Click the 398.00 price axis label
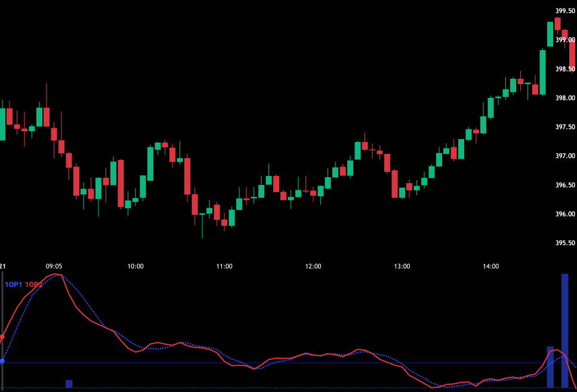This screenshot has height=392, width=577. [x=564, y=98]
